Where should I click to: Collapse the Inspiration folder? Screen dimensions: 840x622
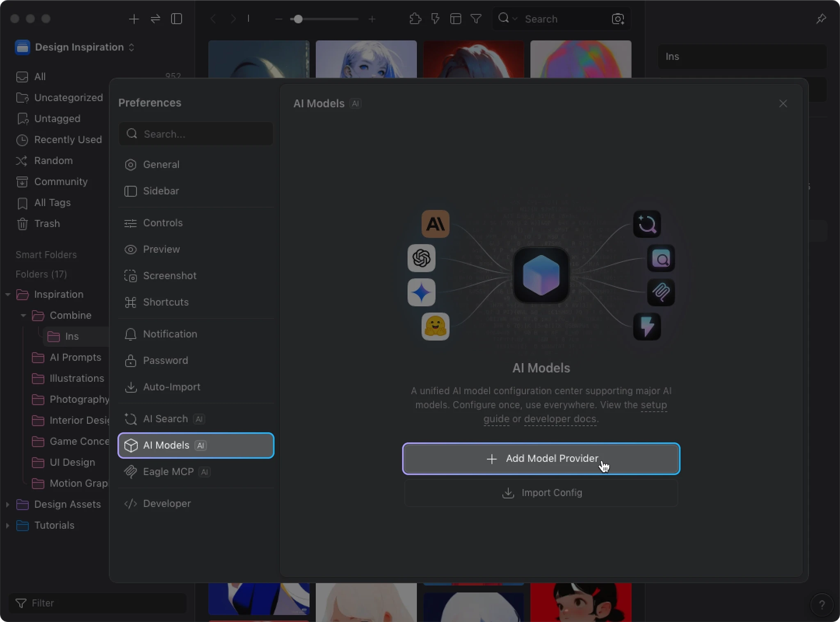pyautogui.click(x=8, y=294)
